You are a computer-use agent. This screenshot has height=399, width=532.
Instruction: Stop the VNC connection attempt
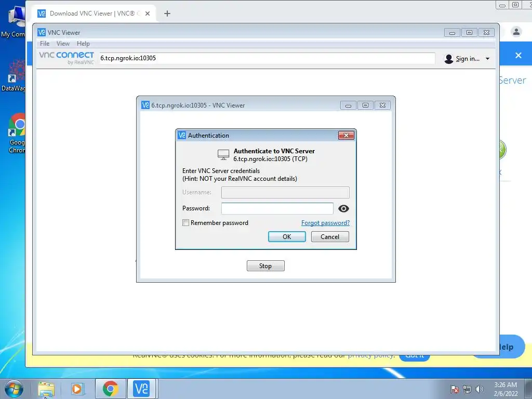(x=265, y=265)
